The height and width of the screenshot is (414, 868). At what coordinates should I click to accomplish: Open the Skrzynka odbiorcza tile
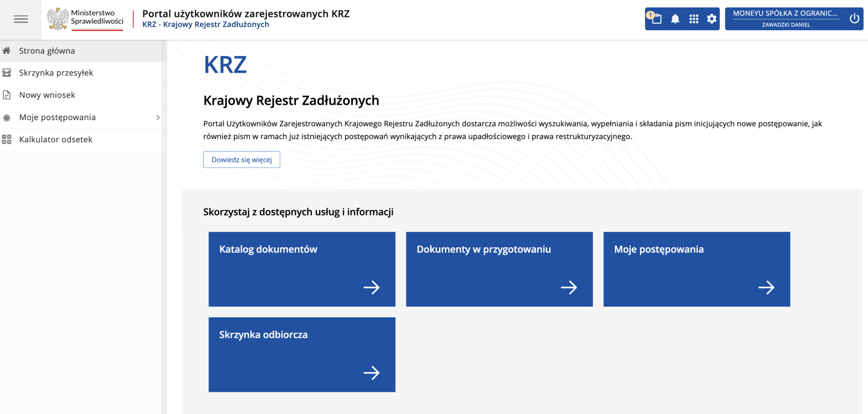[302, 355]
